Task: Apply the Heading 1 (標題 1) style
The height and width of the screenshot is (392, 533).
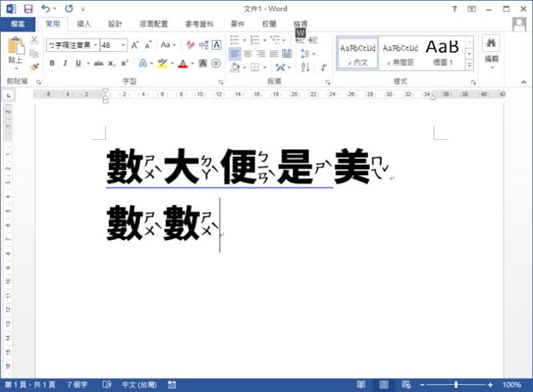Action: [442, 54]
